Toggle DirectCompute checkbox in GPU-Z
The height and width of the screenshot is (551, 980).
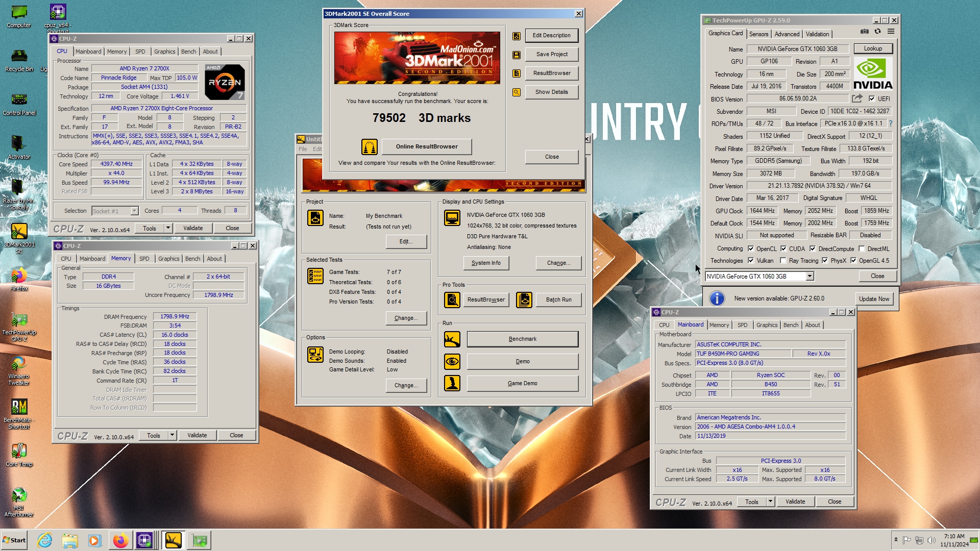pos(813,249)
